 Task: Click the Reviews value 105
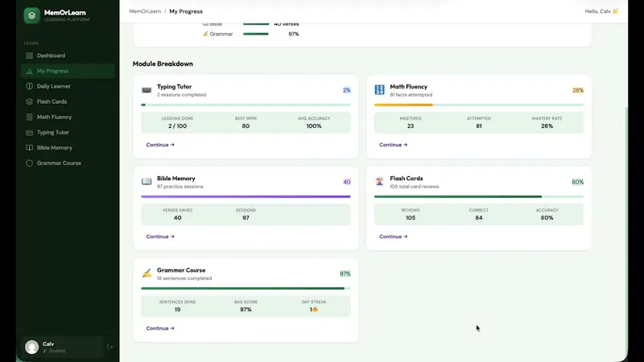click(x=411, y=218)
